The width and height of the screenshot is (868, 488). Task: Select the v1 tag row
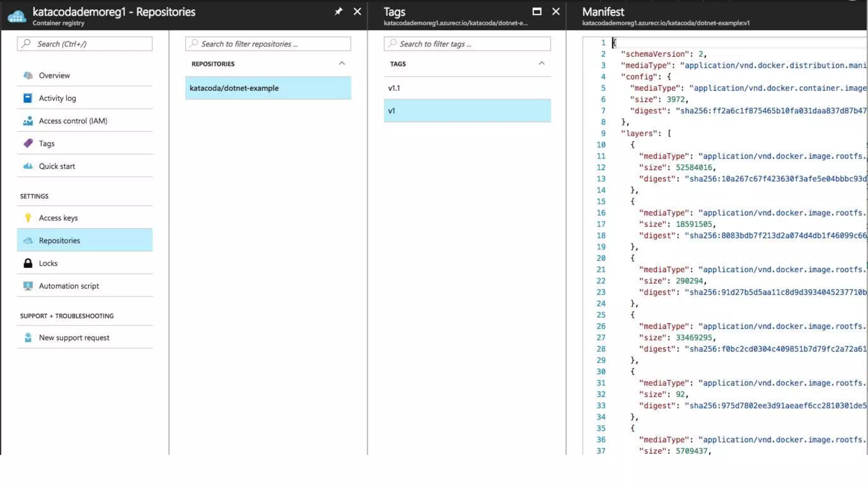pos(466,111)
